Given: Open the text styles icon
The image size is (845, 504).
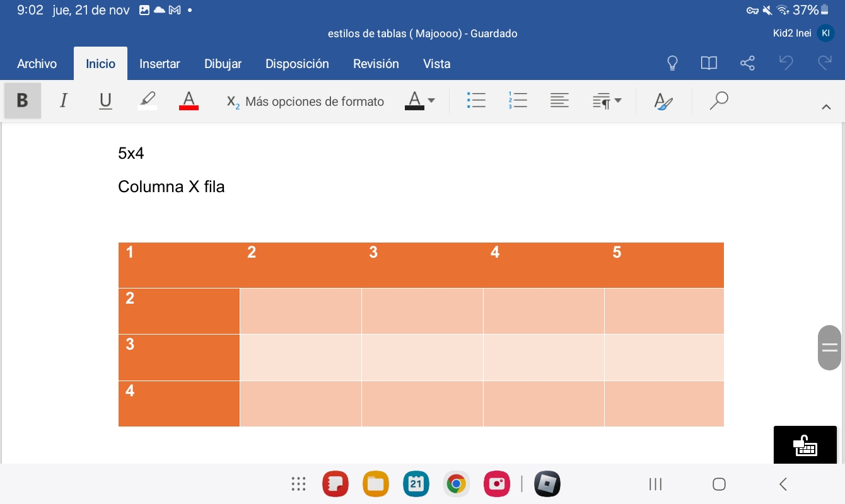Looking at the screenshot, I should pos(663,101).
